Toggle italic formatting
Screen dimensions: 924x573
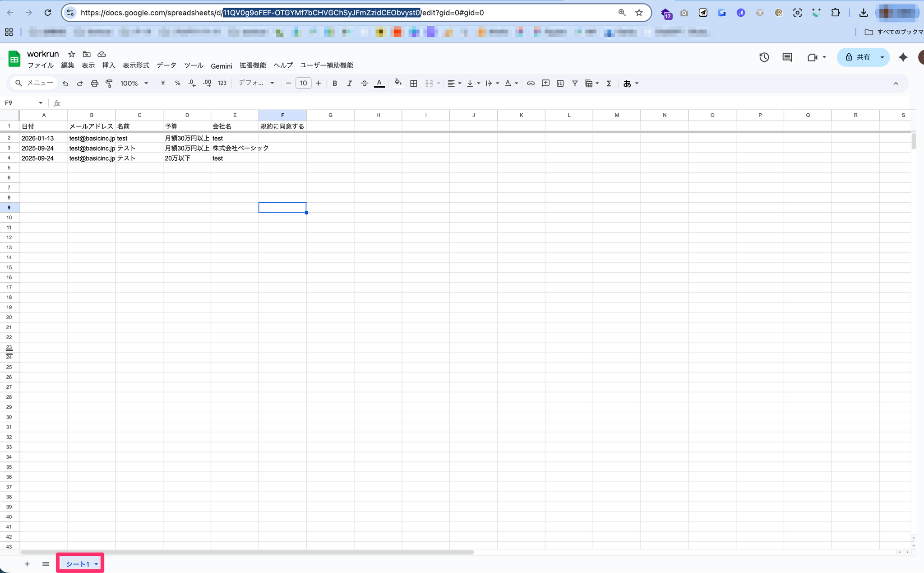[x=349, y=84]
